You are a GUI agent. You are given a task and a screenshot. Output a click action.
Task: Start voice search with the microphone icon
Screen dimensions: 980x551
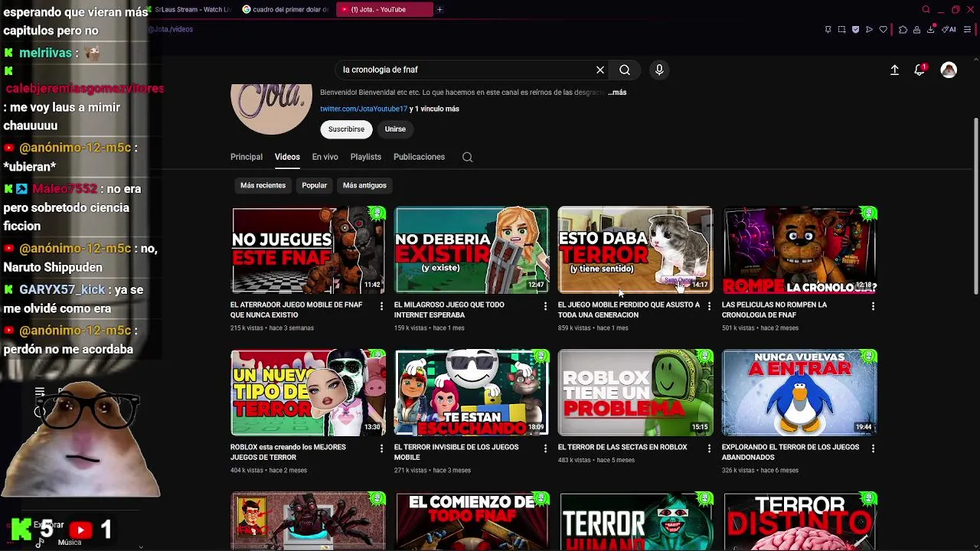pos(659,70)
